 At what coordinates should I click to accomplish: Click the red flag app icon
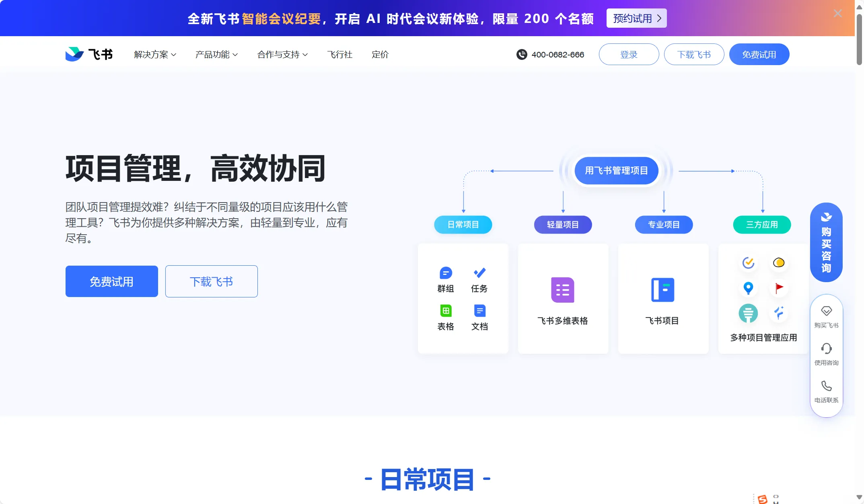[x=779, y=288]
